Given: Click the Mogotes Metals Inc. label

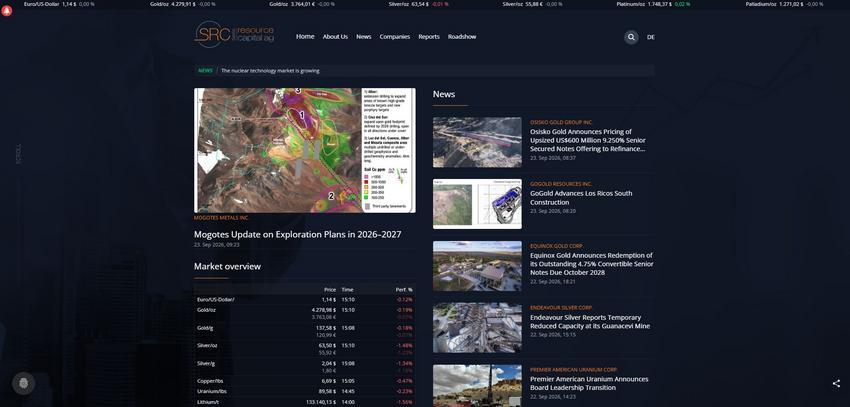Looking at the screenshot, I should click(x=221, y=217).
